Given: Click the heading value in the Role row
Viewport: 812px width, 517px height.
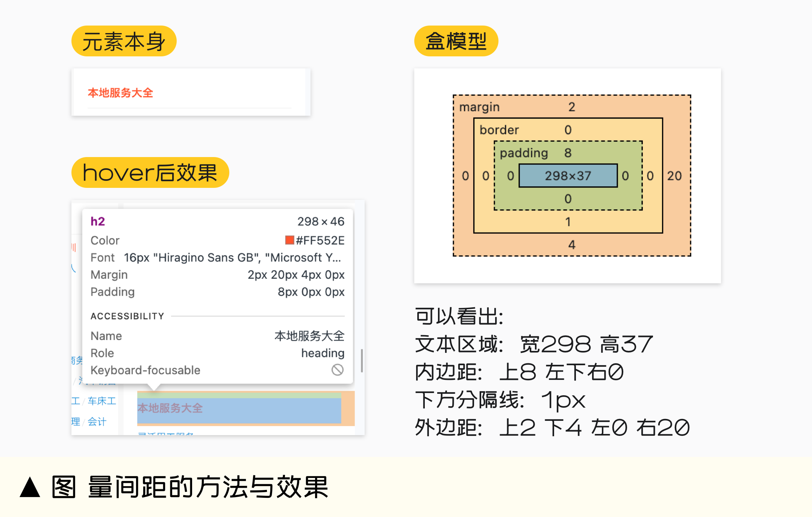Looking at the screenshot, I should [x=323, y=353].
